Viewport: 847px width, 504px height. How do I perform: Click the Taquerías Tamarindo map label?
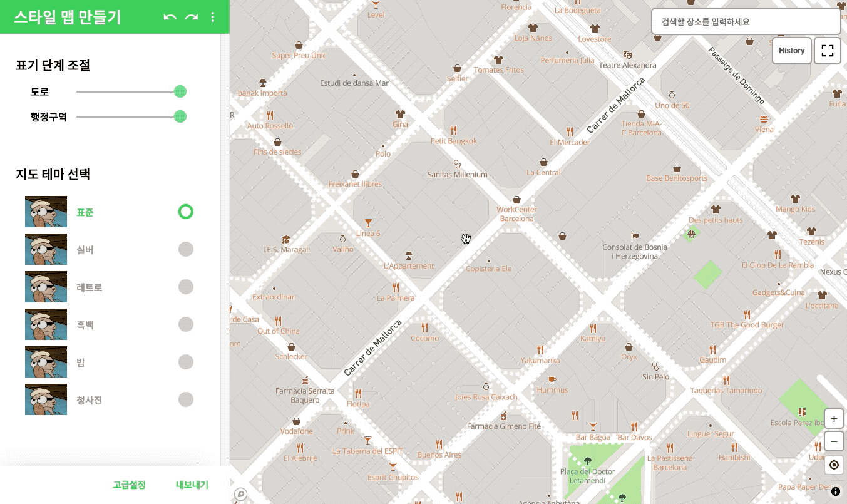[726, 390]
